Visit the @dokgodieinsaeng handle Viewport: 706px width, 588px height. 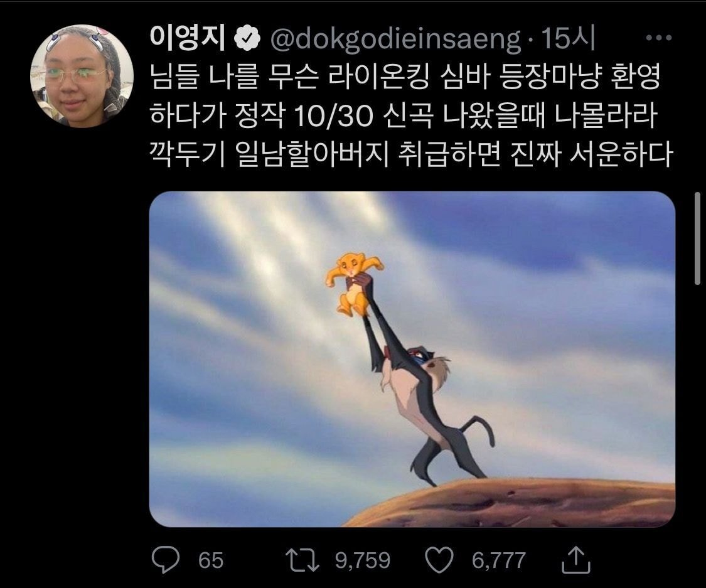(396, 40)
